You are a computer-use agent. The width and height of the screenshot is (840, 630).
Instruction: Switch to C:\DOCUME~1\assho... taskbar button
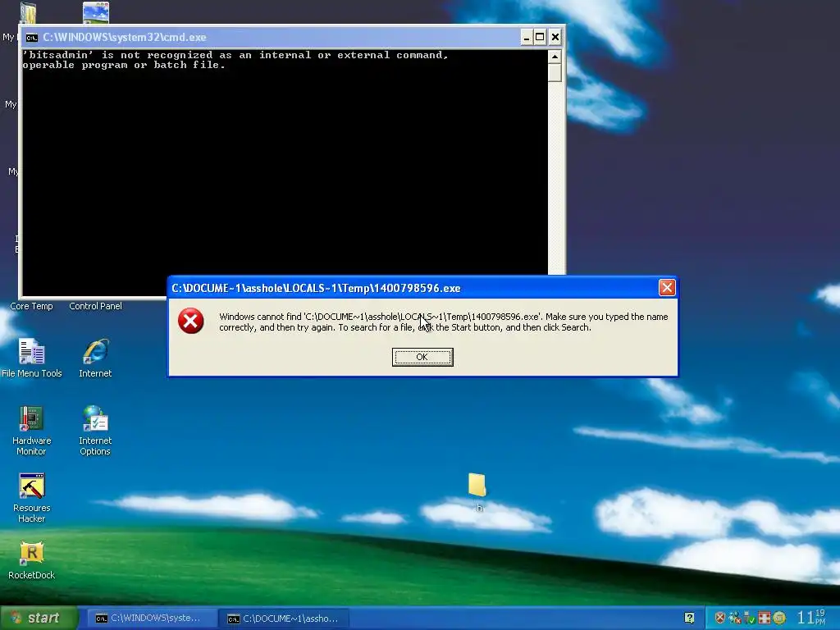pyautogui.click(x=284, y=619)
